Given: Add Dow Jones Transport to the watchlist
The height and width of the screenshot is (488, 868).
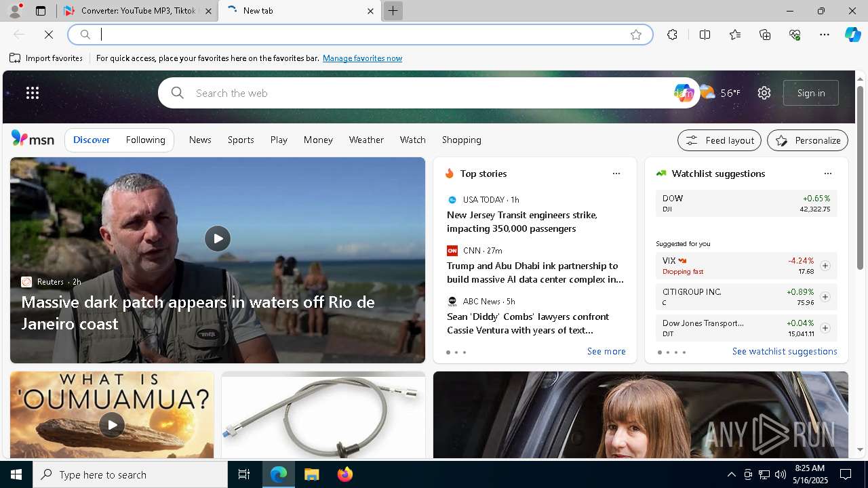Looking at the screenshot, I should (x=825, y=328).
